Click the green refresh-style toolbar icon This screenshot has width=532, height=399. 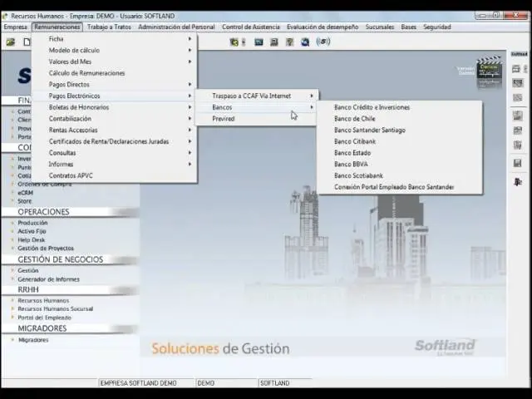(x=234, y=42)
